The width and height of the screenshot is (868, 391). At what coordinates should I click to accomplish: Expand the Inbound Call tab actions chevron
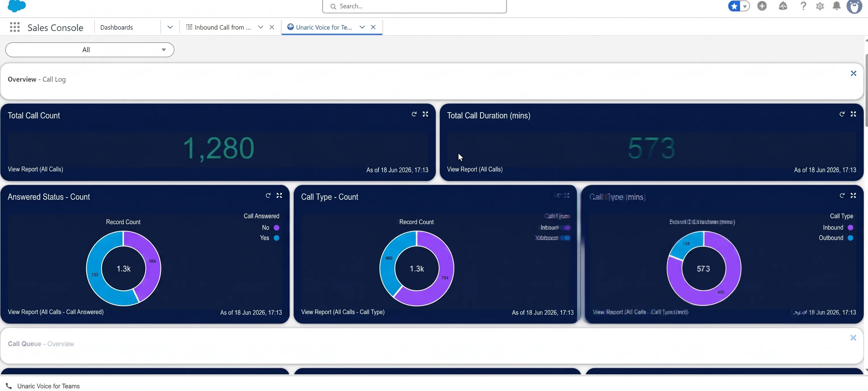(x=260, y=27)
